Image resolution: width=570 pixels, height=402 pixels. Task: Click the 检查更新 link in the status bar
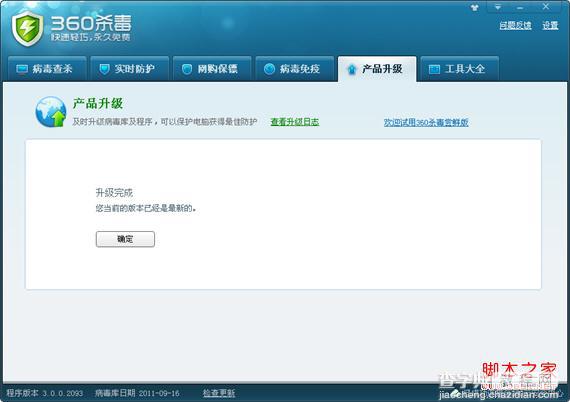(x=219, y=393)
